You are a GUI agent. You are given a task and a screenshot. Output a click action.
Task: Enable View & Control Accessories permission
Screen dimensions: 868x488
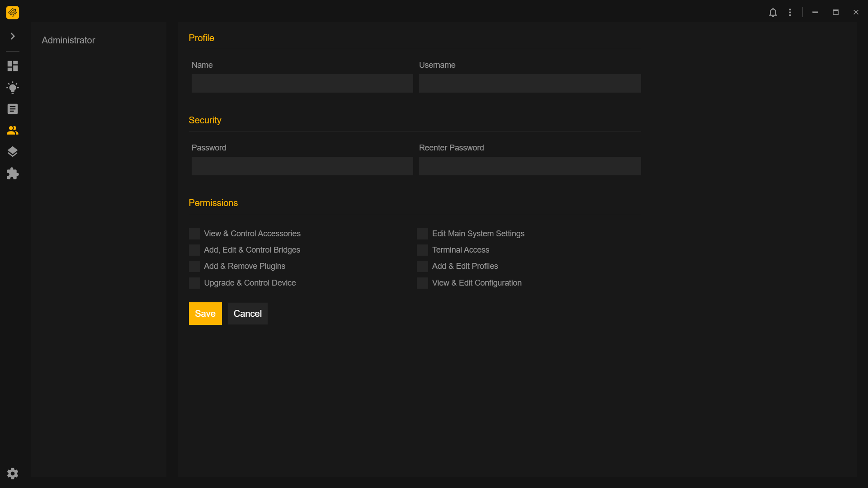coord(194,234)
